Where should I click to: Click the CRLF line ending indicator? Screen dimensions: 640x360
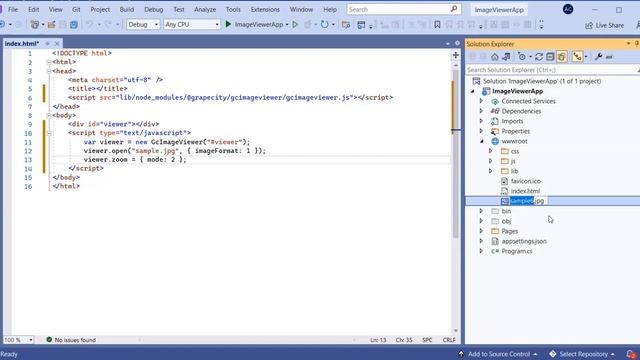[449, 340]
